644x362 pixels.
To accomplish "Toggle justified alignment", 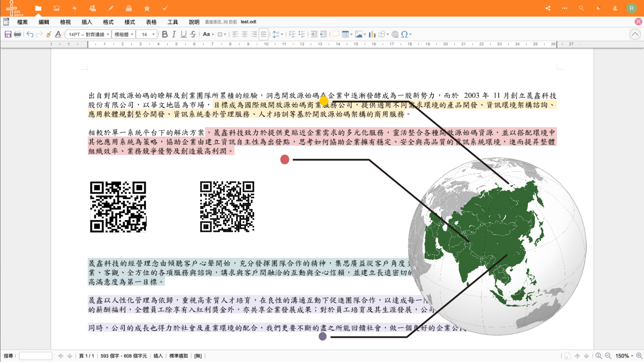I will (x=263, y=34).
